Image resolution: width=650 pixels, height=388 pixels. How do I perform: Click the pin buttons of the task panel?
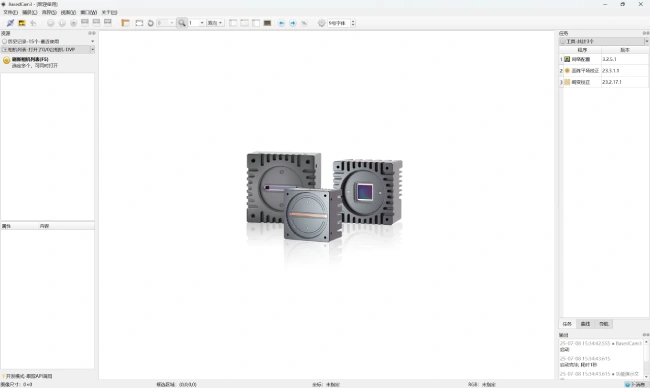coord(646,33)
